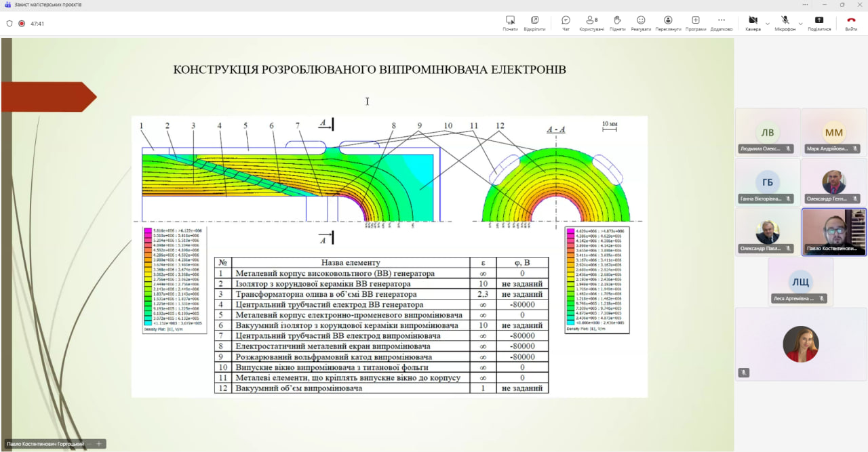Share screen using Поділитися button
The width and height of the screenshot is (868, 452).
pyautogui.click(x=819, y=23)
